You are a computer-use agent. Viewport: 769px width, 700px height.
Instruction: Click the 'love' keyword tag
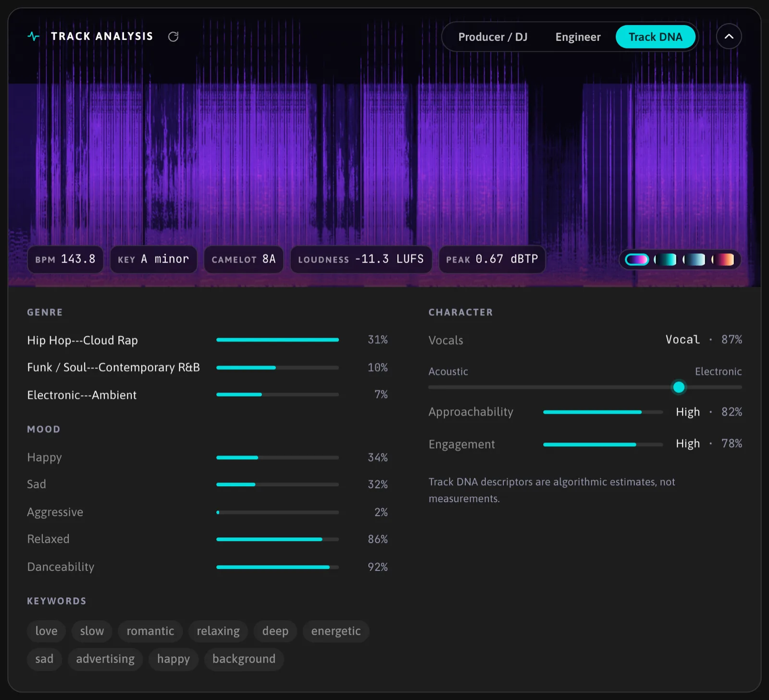[46, 631]
